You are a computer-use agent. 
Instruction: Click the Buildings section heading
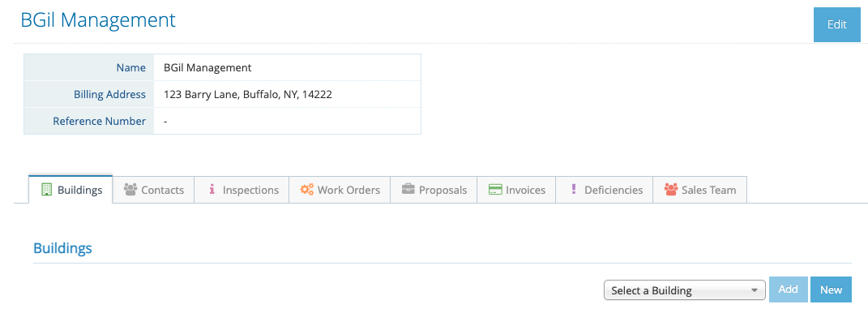point(62,247)
